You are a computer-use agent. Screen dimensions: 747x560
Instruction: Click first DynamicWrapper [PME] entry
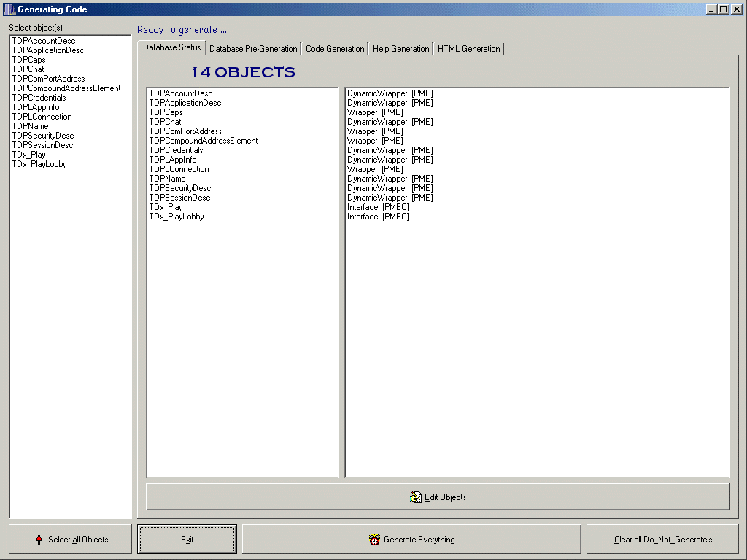[390, 93]
